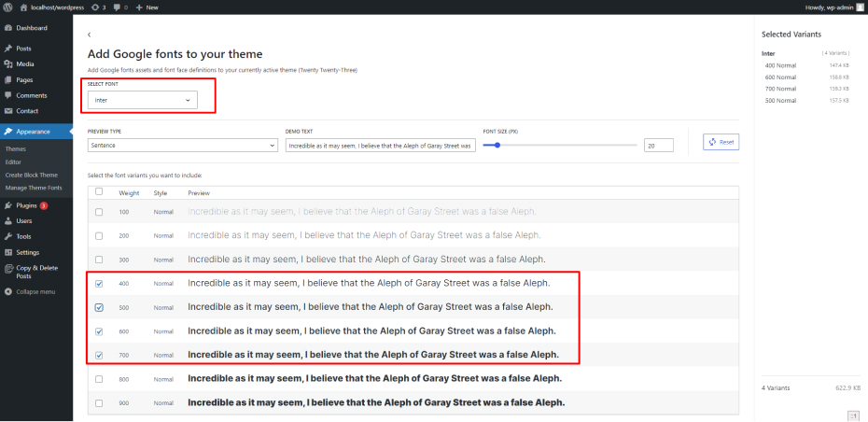This screenshot has height=422, width=868.
Task: Click the Users sidebar icon
Action: [x=8, y=221]
